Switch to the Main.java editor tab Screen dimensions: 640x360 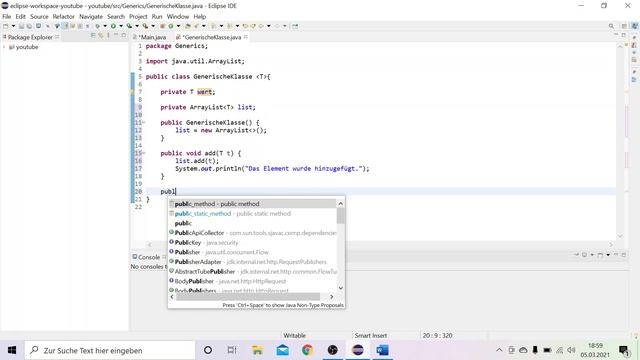coord(149,37)
